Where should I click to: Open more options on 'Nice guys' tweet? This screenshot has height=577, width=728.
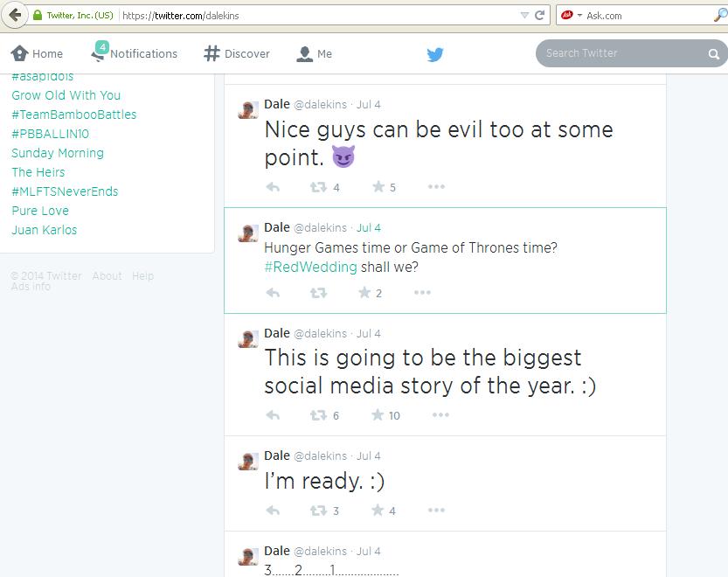436,187
